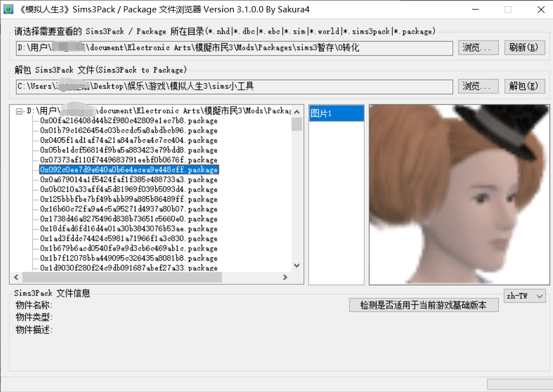Select file 0x1d9030f280f24c9db091687abef27a33.package

point(129,267)
